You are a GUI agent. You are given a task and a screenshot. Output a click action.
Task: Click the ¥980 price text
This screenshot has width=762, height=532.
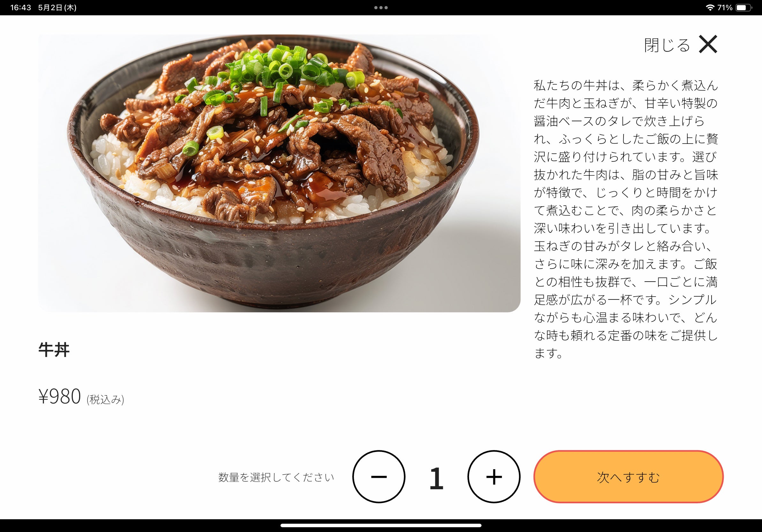pyautogui.click(x=59, y=396)
